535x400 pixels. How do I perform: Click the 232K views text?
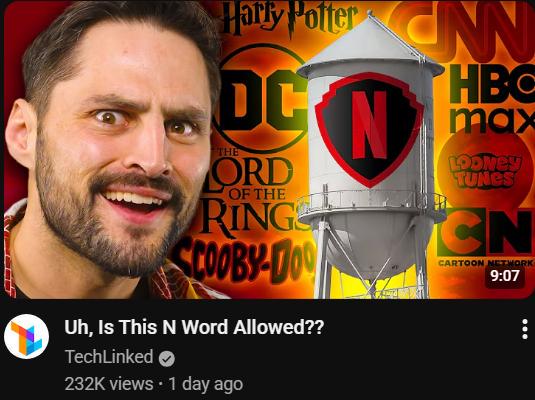[x=109, y=384]
